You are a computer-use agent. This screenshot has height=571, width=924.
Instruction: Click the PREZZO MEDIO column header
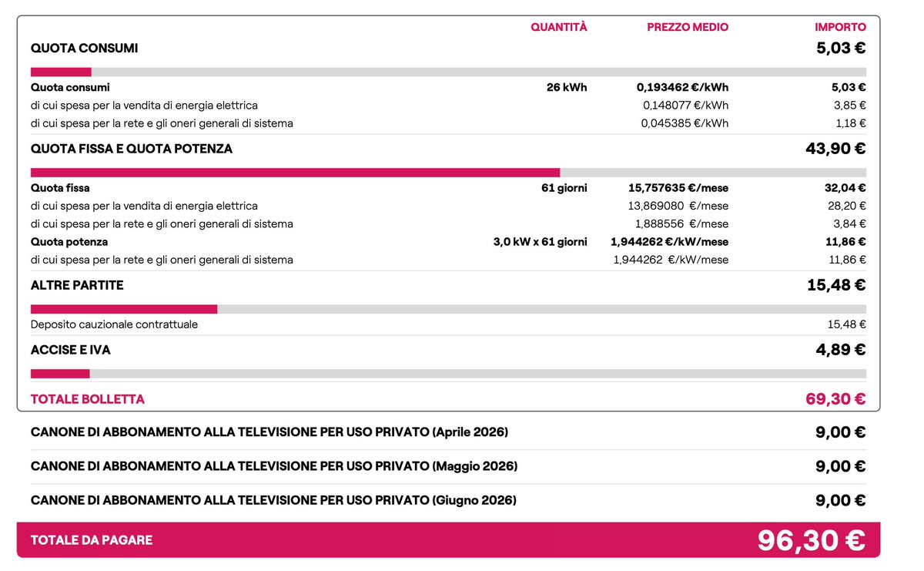688,27
